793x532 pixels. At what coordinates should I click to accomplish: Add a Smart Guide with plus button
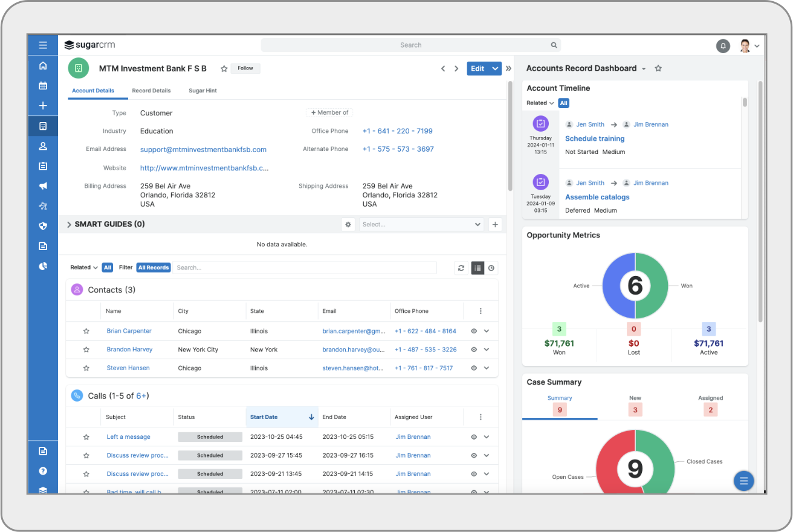pyautogui.click(x=495, y=225)
